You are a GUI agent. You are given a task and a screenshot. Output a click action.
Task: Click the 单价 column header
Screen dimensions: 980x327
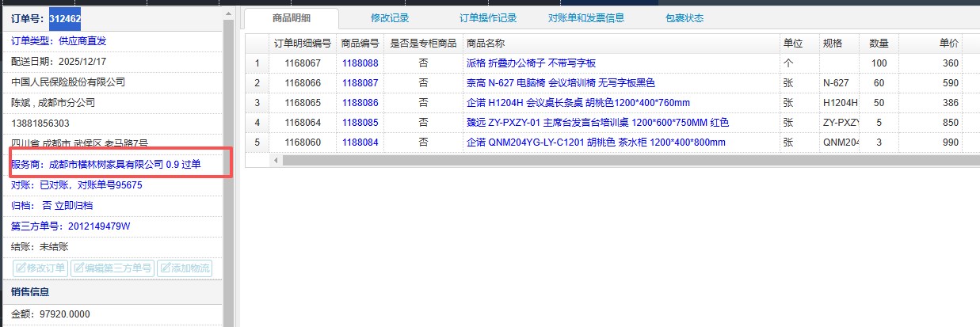[x=948, y=43]
